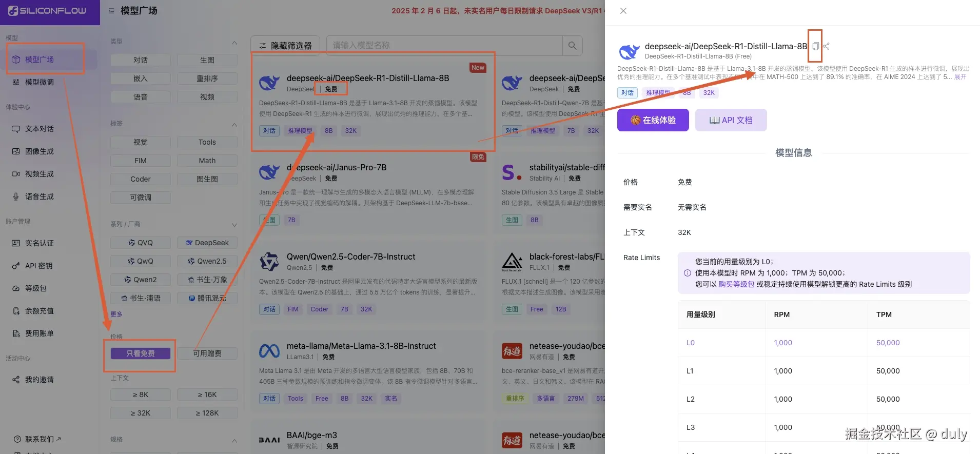Click the black-forest-labs FLUX logo
Screen dimensions: 980x454
(x=512, y=262)
